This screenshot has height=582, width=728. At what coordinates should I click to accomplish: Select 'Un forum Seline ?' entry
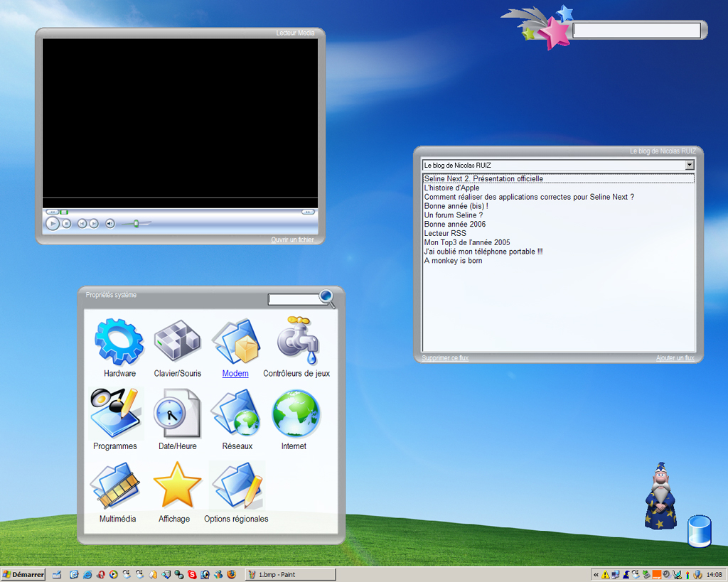pos(453,215)
